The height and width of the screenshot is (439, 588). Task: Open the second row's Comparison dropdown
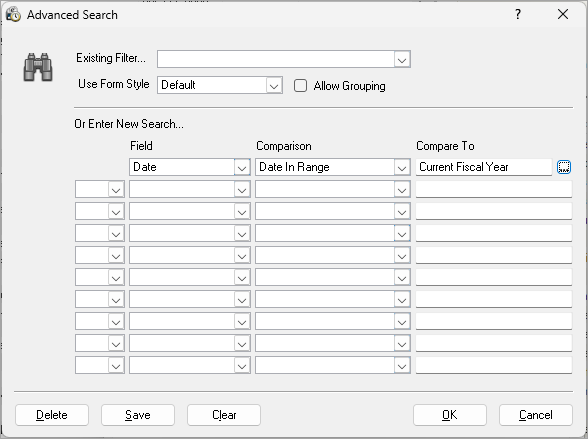402,190
